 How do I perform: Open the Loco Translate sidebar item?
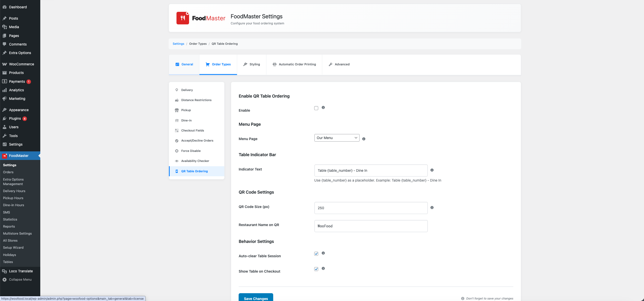tap(21, 271)
